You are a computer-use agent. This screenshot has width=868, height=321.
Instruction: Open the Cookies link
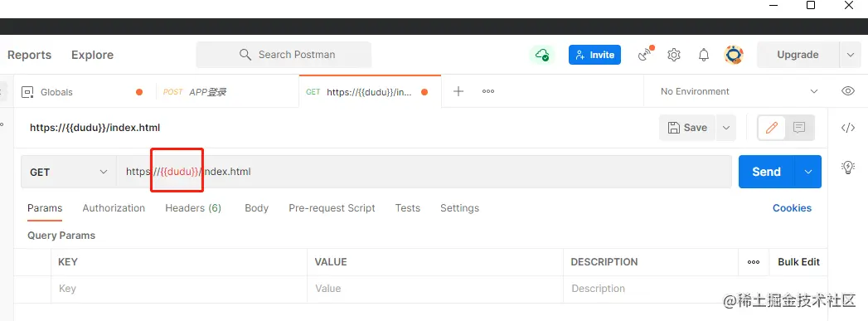click(792, 208)
